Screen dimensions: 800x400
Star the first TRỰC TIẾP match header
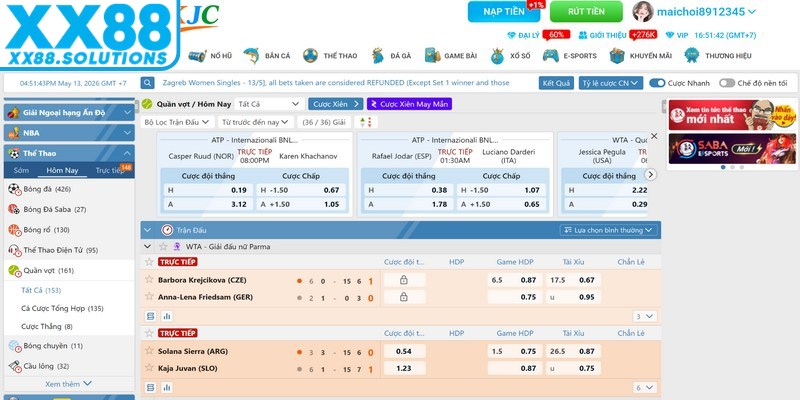coord(149,262)
